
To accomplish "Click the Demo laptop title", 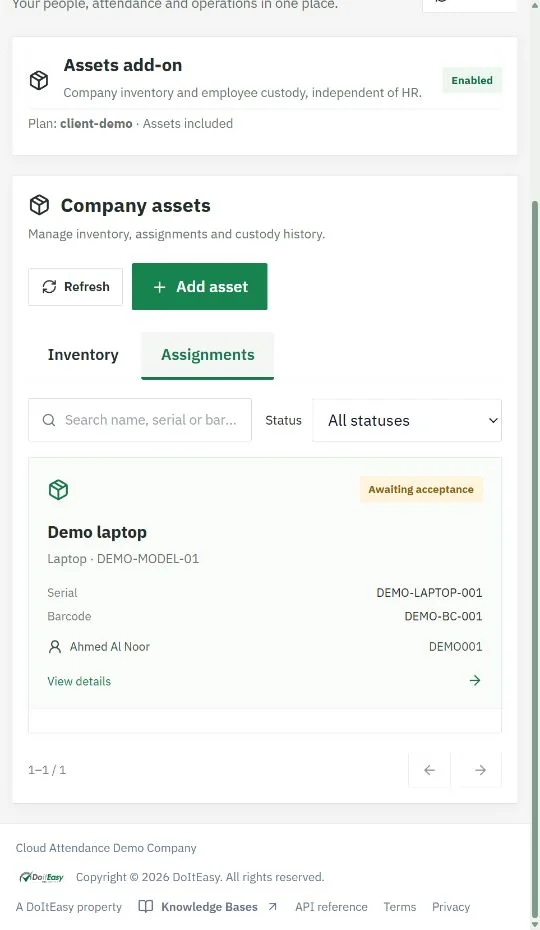I will click(97, 532).
